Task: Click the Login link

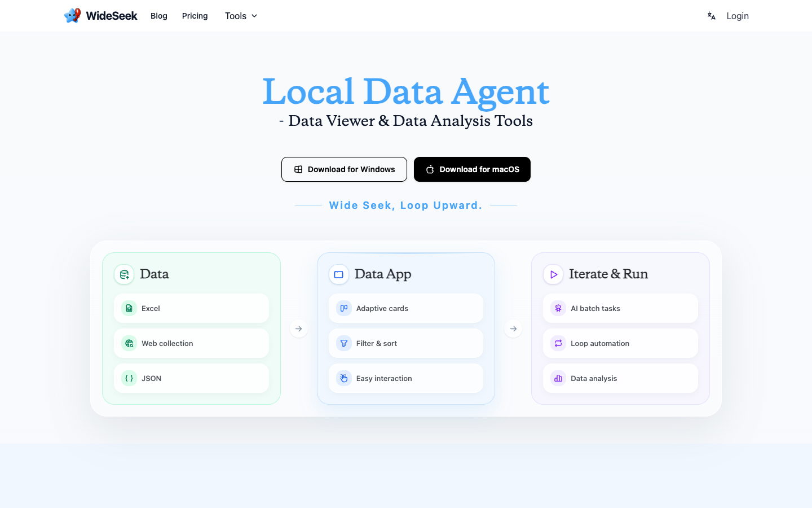Action: [738, 16]
